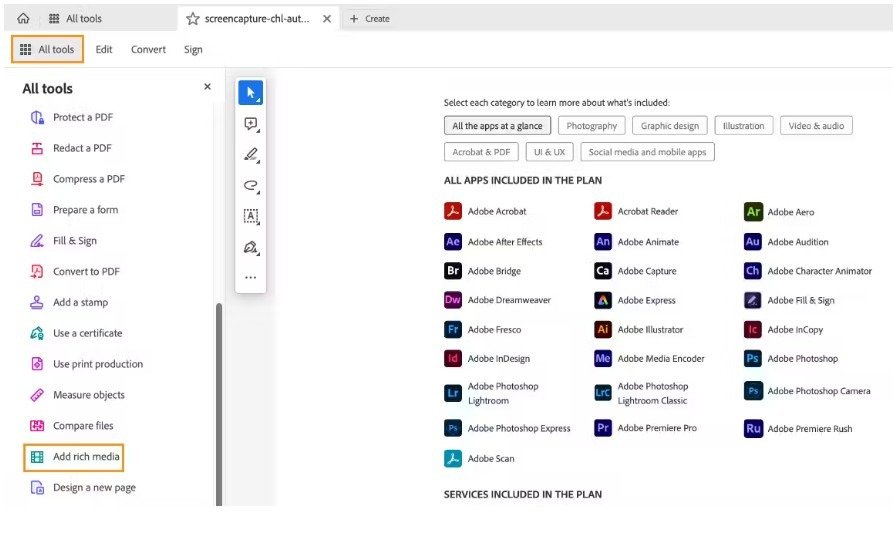Click the Fill & Sign pen icon in All tools
The image size is (895, 536).
(x=37, y=240)
